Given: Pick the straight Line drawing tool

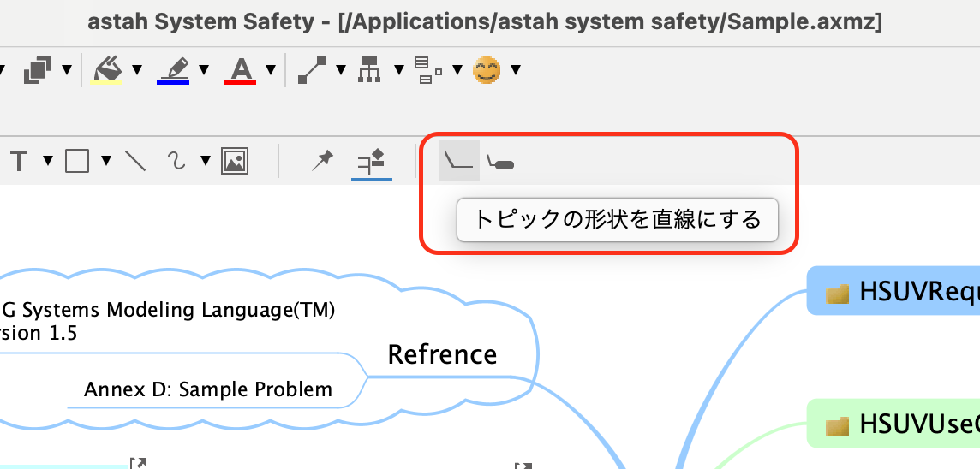Looking at the screenshot, I should point(134,161).
